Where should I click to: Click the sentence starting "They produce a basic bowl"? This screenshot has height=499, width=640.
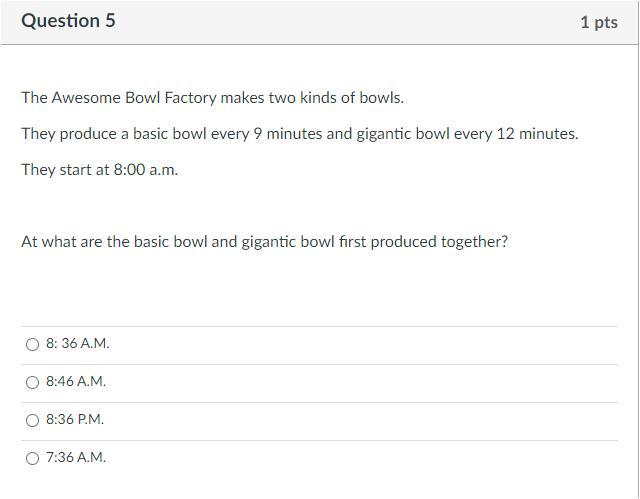coord(299,134)
